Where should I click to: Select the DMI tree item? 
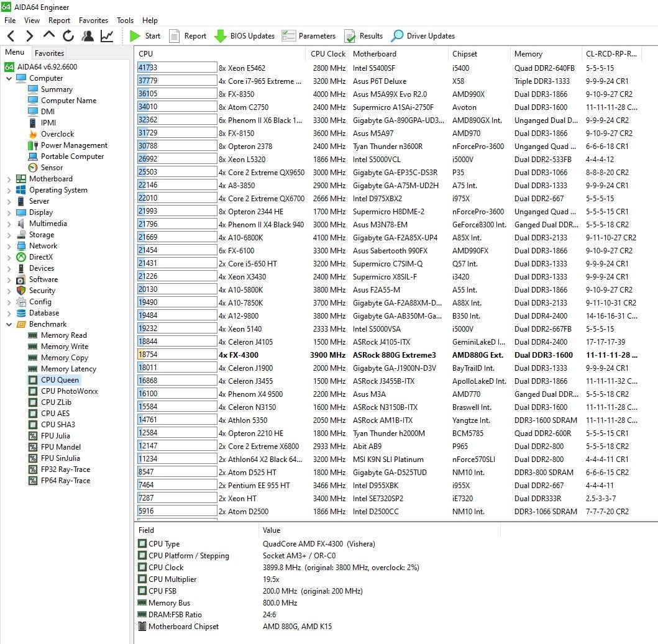pos(47,112)
